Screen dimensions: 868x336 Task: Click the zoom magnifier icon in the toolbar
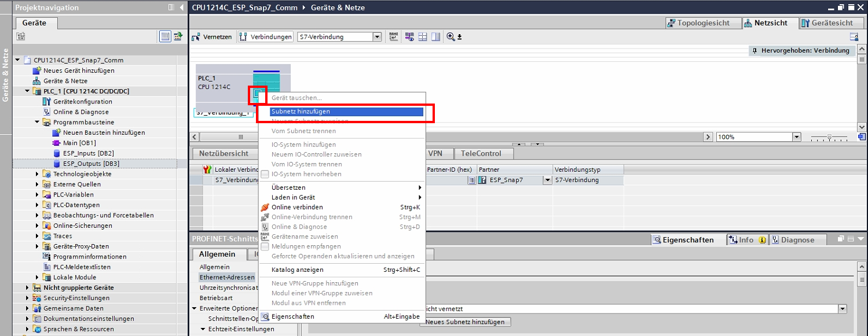coord(451,36)
